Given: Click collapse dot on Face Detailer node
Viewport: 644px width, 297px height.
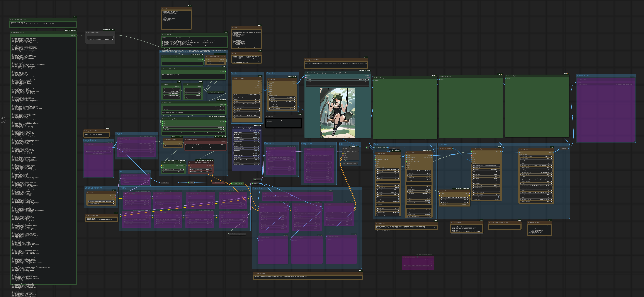Looking at the screenshot, I should (376, 153).
